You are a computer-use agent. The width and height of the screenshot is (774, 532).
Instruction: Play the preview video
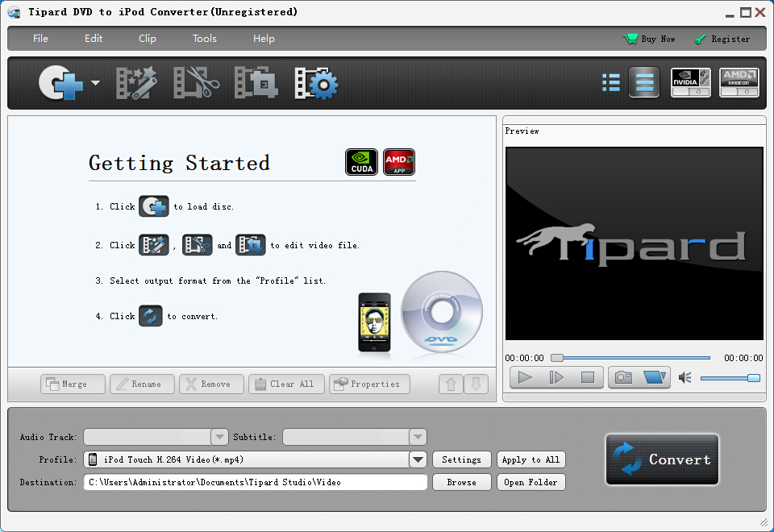pos(525,377)
